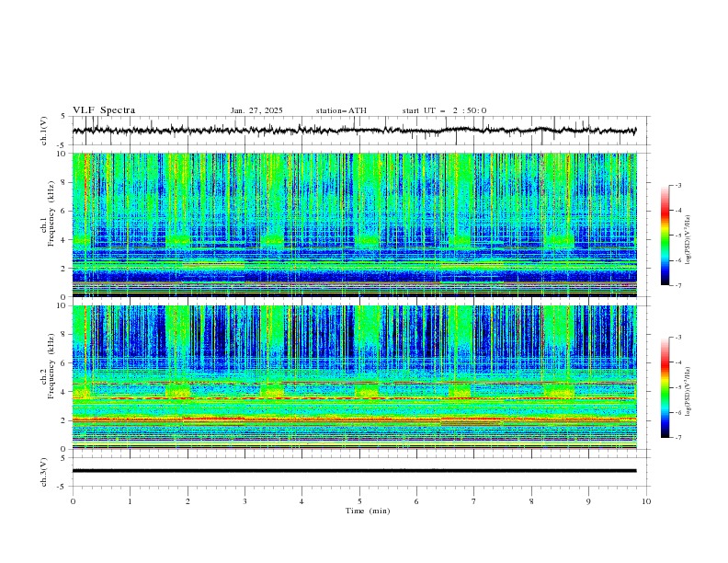Click the ch.2 spectrogram color scale bar

[665, 387]
